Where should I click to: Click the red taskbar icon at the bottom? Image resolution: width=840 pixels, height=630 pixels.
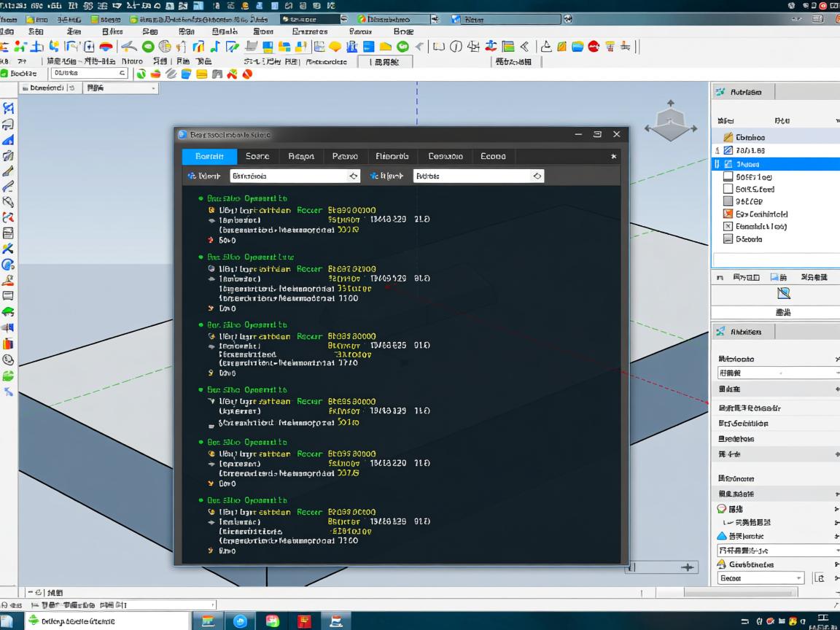(305, 621)
